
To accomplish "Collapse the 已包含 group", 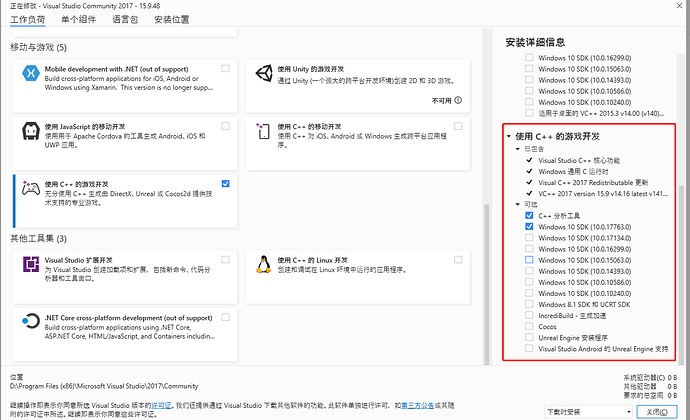I will (x=518, y=149).
